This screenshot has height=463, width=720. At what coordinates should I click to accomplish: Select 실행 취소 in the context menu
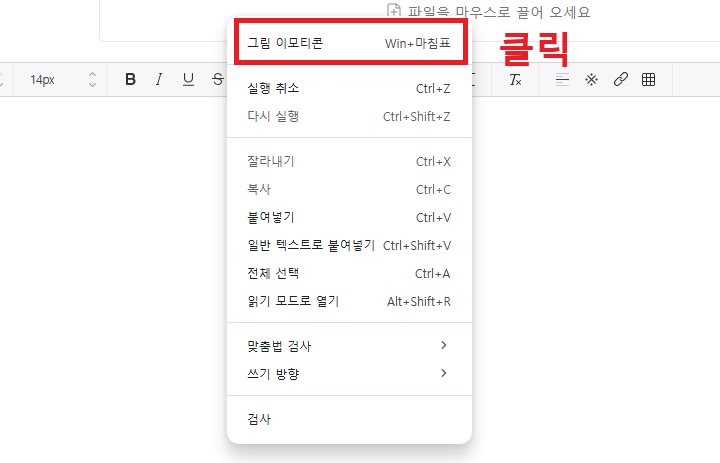[x=349, y=88]
